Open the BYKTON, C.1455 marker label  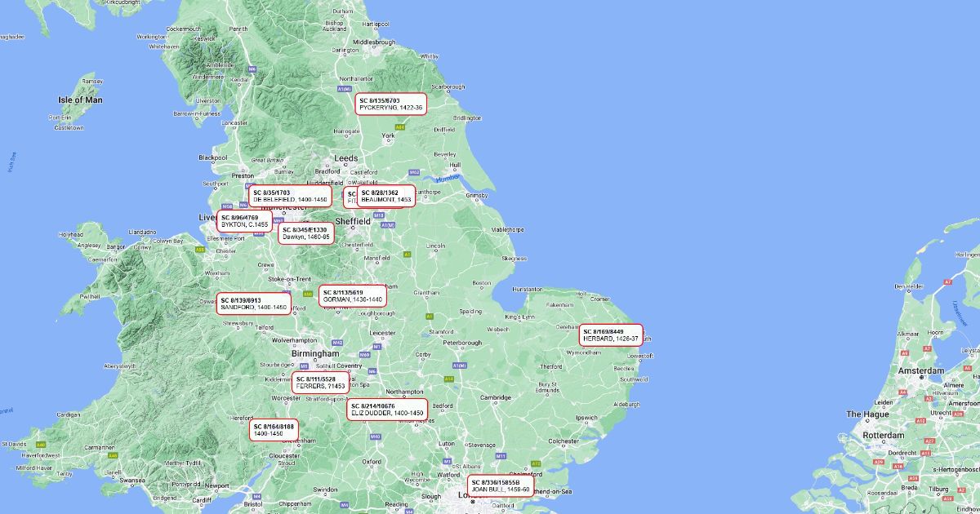tap(245, 221)
